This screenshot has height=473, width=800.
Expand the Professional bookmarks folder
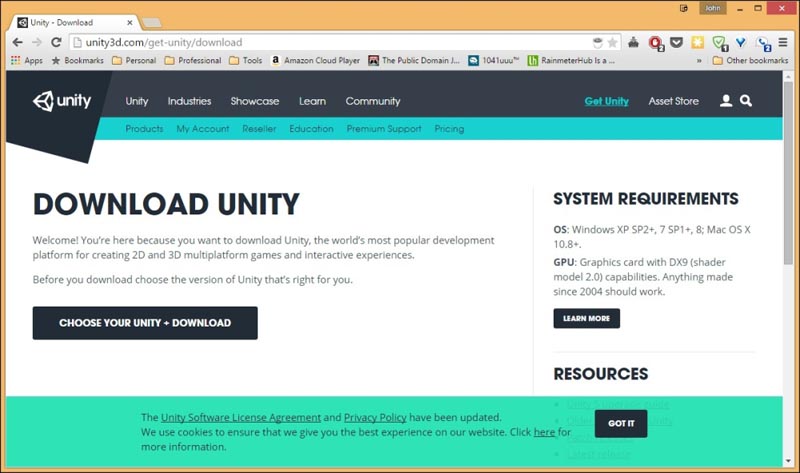(x=193, y=61)
